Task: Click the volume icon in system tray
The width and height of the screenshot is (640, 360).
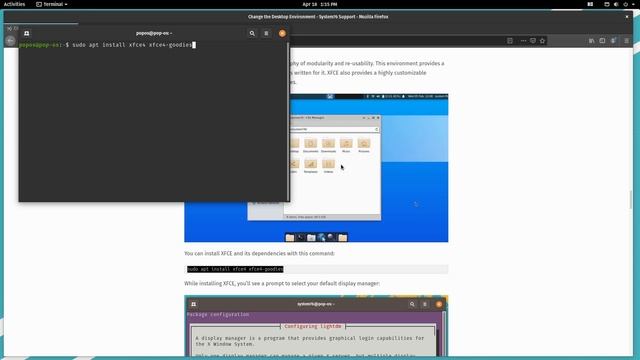Action: coord(616,4)
